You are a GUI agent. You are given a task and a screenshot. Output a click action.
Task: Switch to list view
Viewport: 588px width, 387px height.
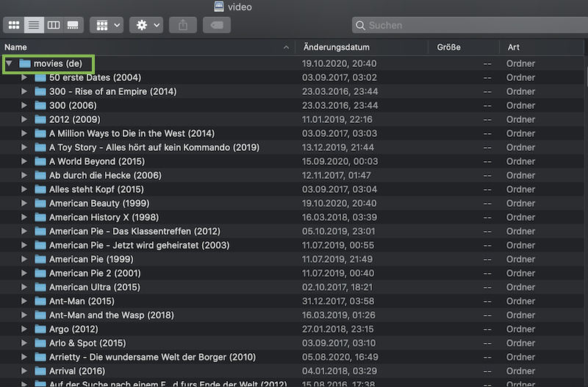34,25
